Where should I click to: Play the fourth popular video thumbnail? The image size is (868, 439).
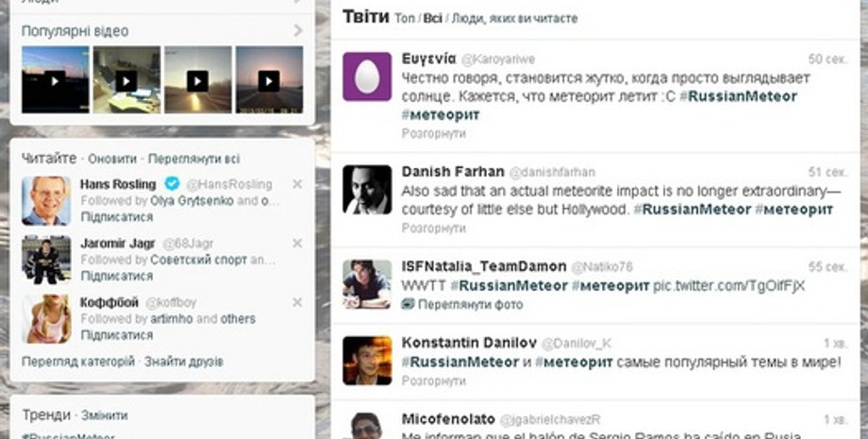pyautogui.click(x=268, y=81)
